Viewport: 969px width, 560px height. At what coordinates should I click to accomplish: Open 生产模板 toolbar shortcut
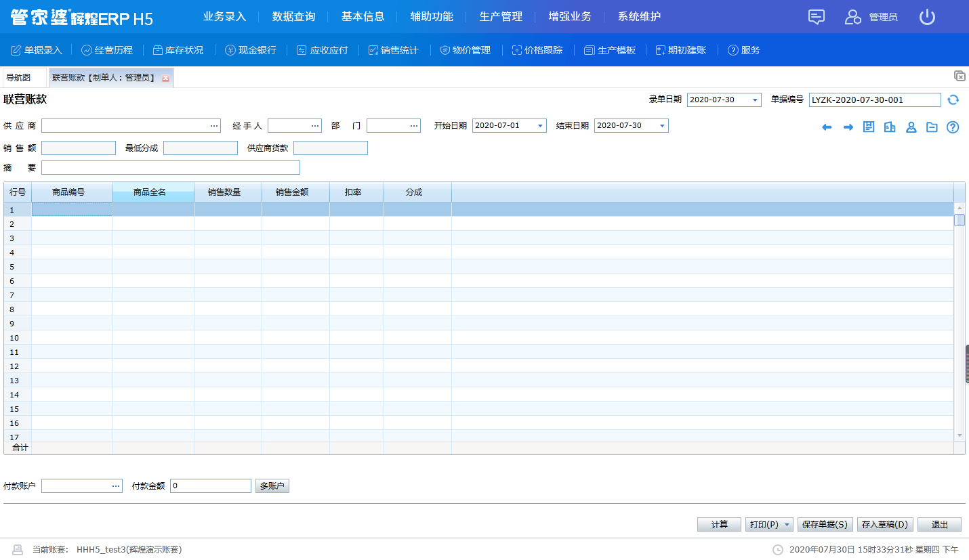point(609,50)
